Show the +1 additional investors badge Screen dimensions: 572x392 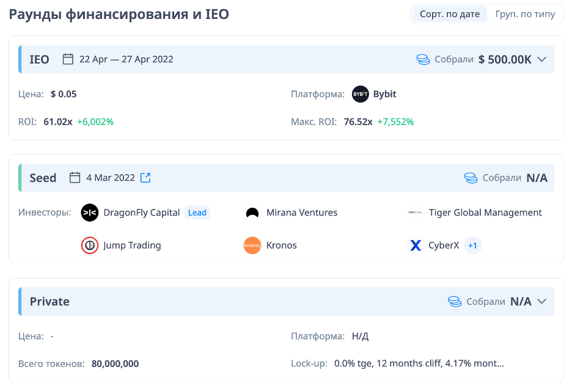pos(472,245)
